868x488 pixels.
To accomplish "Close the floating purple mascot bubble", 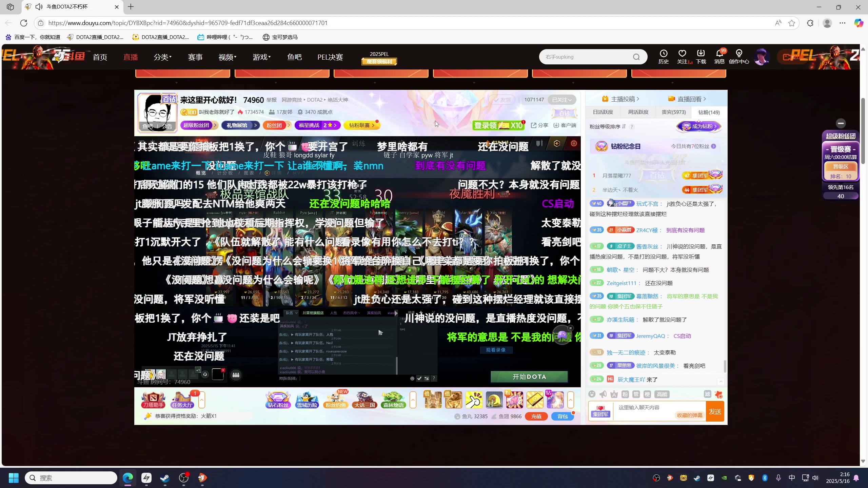I will (571, 328).
